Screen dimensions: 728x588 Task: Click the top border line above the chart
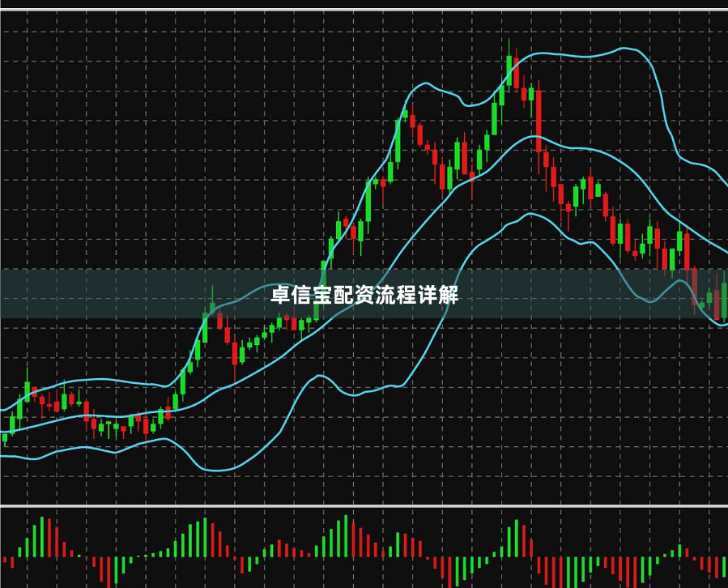364,10
